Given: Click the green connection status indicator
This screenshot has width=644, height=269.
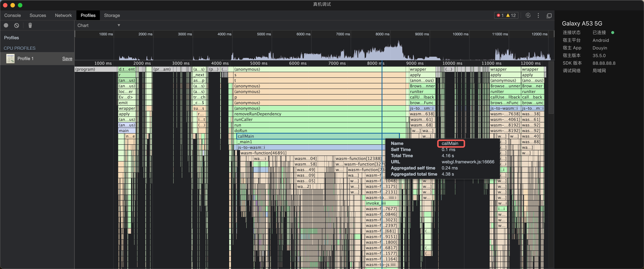Looking at the screenshot, I should click(x=613, y=32).
